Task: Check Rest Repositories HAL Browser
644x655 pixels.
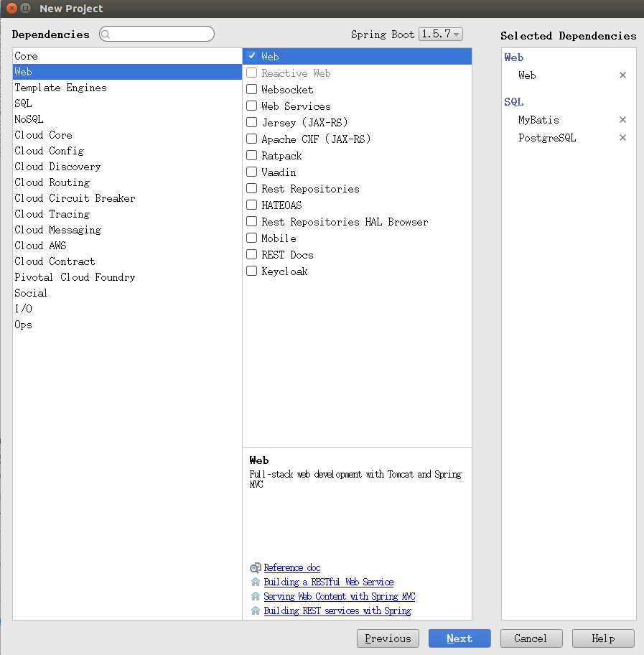Action: coord(251,221)
